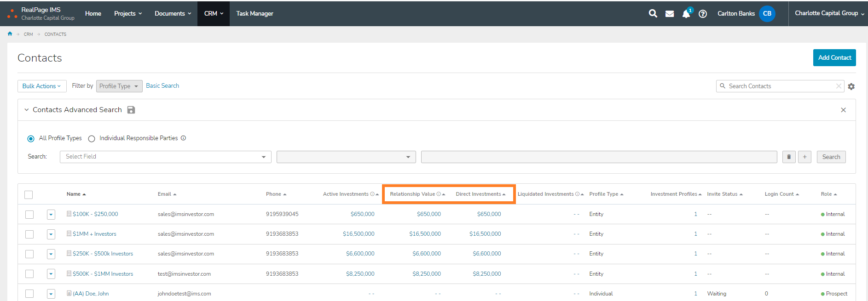The height and width of the screenshot is (301, 868).
Task: Open the Documents menu
Action: [x=173, y=13]
